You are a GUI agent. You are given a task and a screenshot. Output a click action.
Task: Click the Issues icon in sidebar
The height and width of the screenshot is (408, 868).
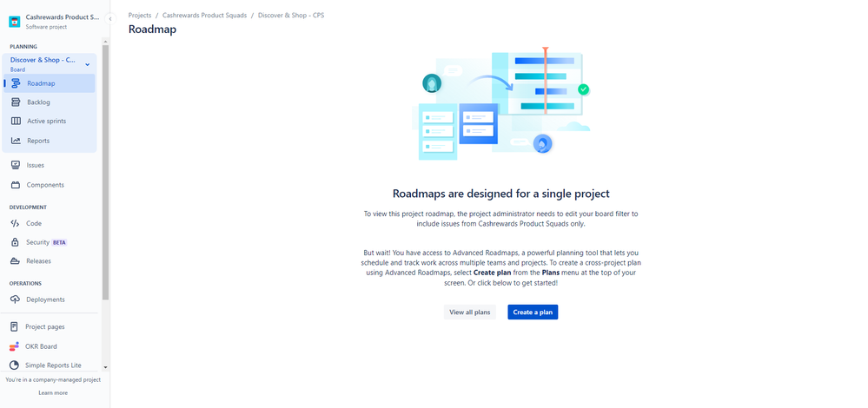pyautogui.click(x=16, y=165)
